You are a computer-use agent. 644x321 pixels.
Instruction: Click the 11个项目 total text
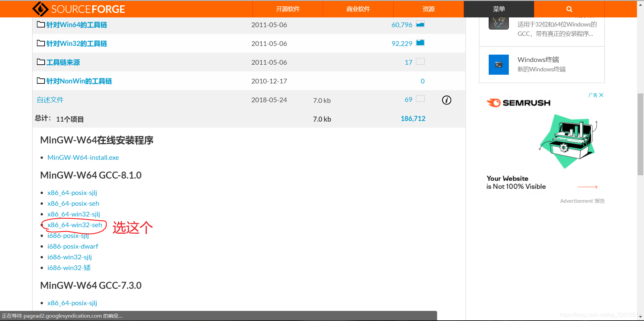(70, 119)
